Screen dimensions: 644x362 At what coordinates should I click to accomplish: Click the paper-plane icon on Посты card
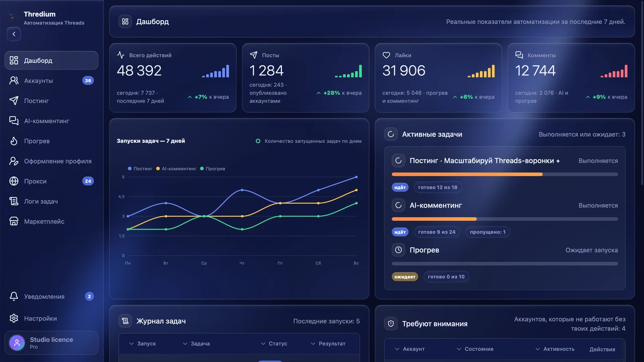point(254,55)
